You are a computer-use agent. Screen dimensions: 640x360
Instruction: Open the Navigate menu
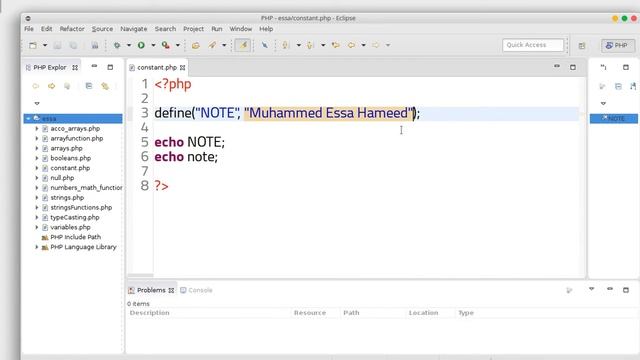(x=134, y=29)
